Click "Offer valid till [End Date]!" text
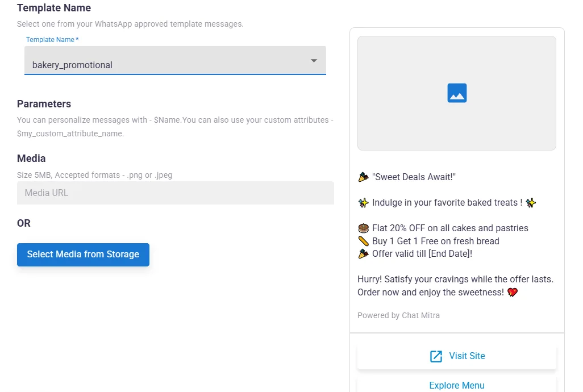Screen dimensions: 583x392 click(x=422, y=254)
